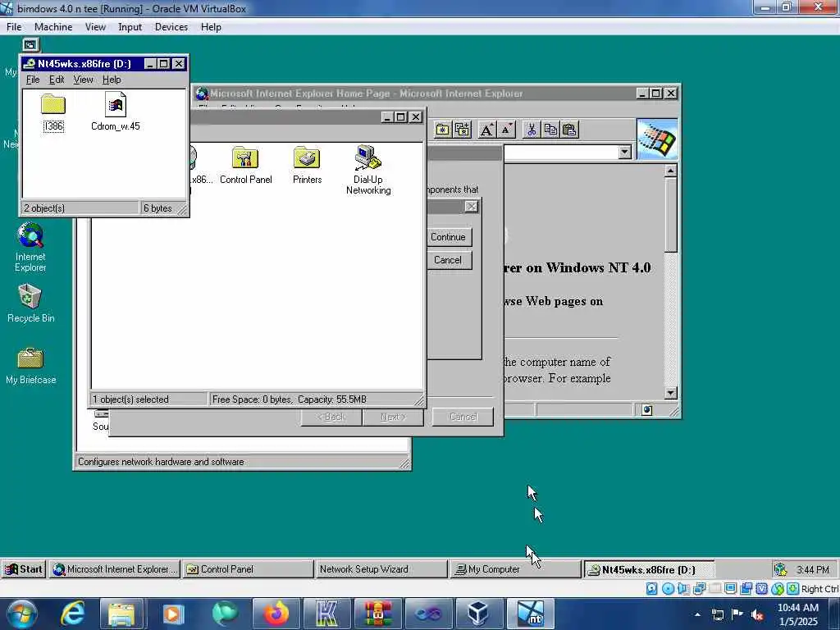Click the Add to Favorites toolbar icon in Internet Explorer
The image size is (840, 630).
[462, 130]
